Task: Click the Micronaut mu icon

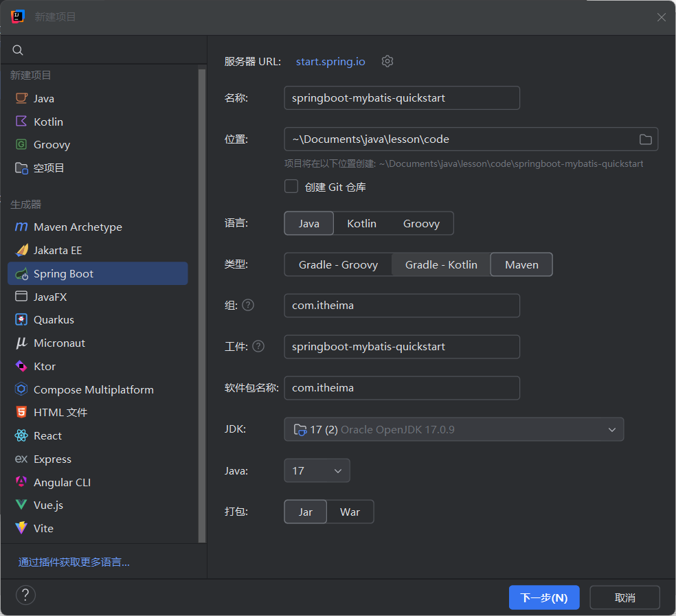Action: pyautogui.click(x=21, y=343)
